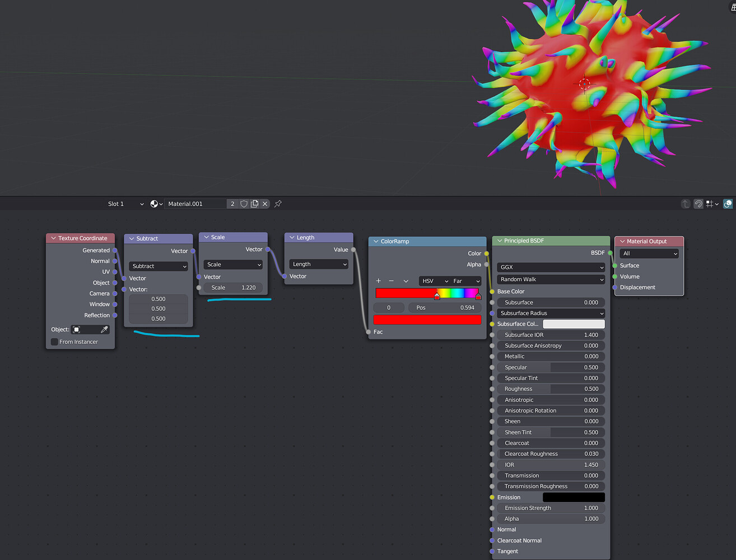Enable the From Instancer checkbox

[54, 342]
